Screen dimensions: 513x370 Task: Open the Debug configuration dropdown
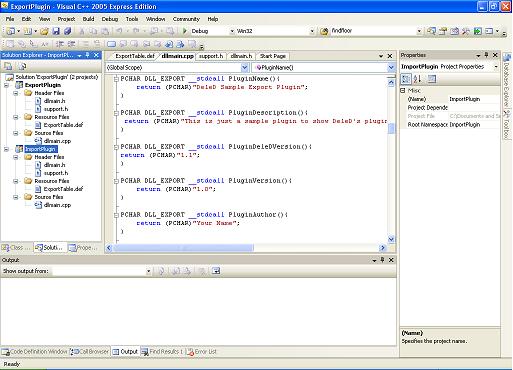[232, 31]
